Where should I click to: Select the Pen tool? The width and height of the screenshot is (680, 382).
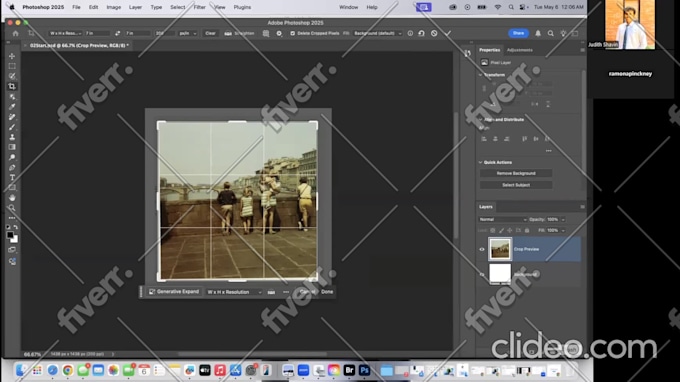[x=12, y=167]
